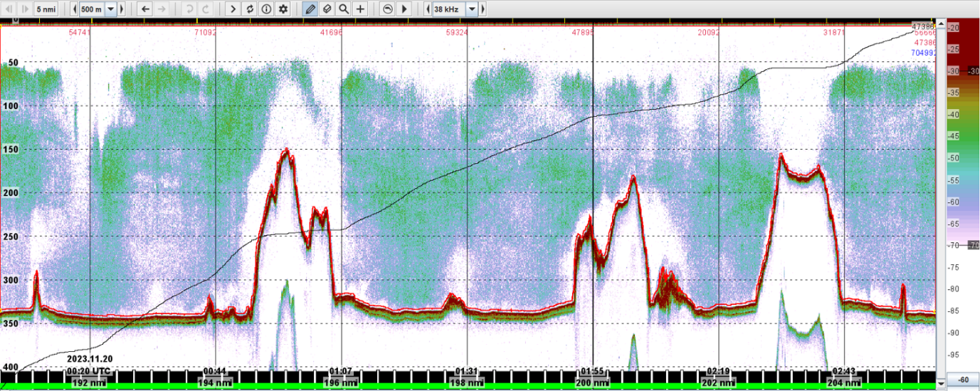Select the plus crosshair tool
This screenshot has height=391, width=980.
pyautogui.click(x=361, y=9)
